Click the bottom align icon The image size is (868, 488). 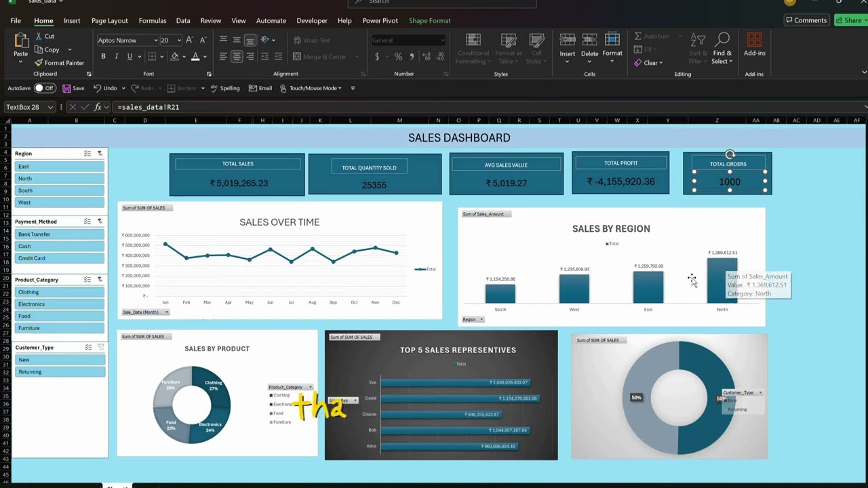coord(250,40)
